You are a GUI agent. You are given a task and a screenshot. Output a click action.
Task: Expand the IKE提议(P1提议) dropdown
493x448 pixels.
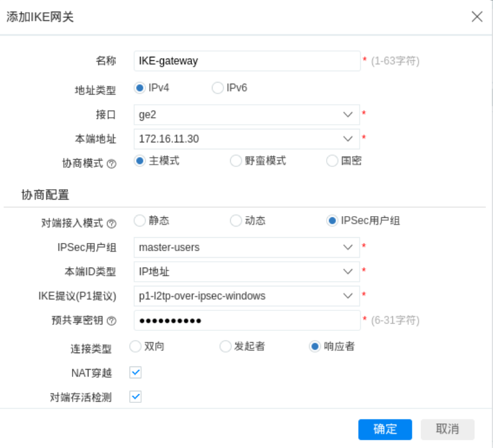[x=246, y=296]
